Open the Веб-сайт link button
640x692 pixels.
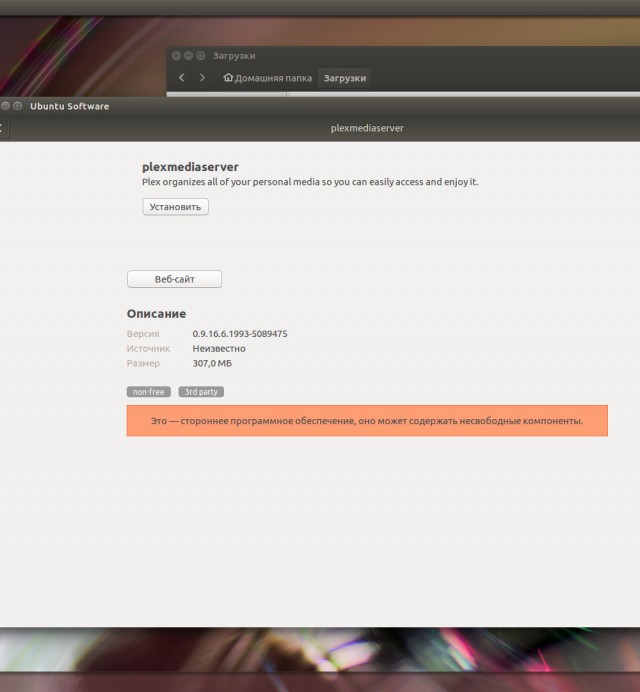coord(174,279)
